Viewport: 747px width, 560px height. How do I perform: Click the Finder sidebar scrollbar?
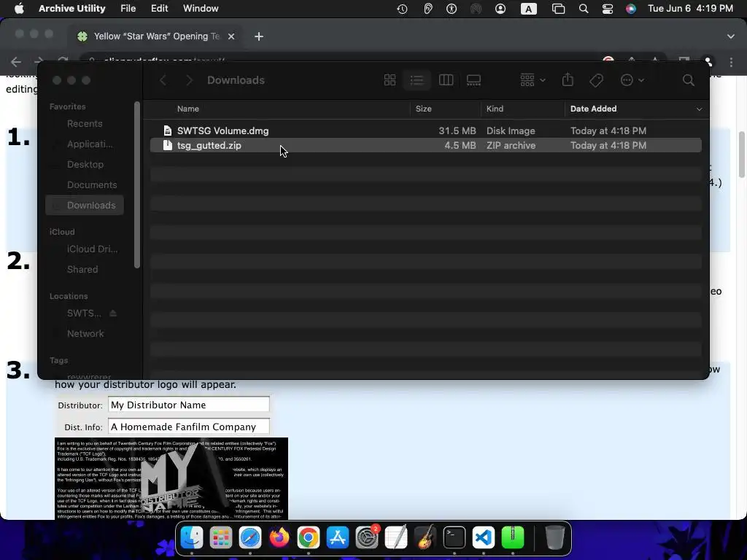click(x=137, y=184)
